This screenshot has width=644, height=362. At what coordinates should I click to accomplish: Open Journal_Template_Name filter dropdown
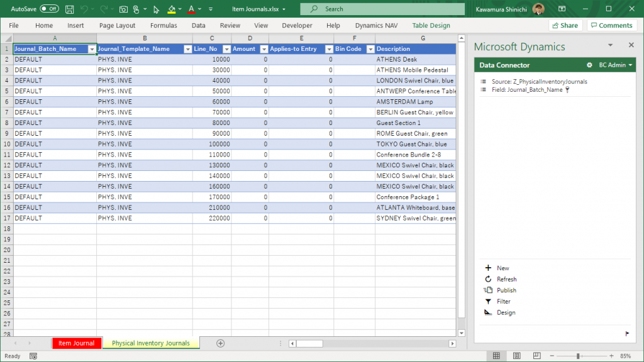tap(187, 49)
